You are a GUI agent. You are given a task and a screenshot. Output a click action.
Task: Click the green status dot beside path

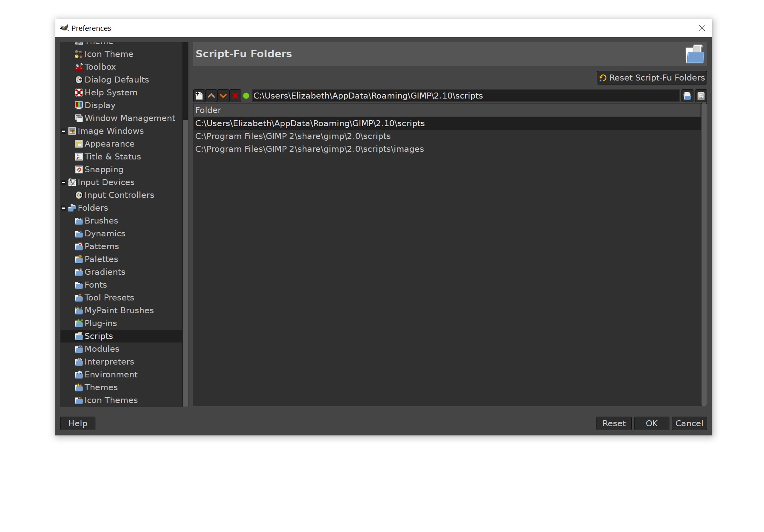tap(246, 96)
